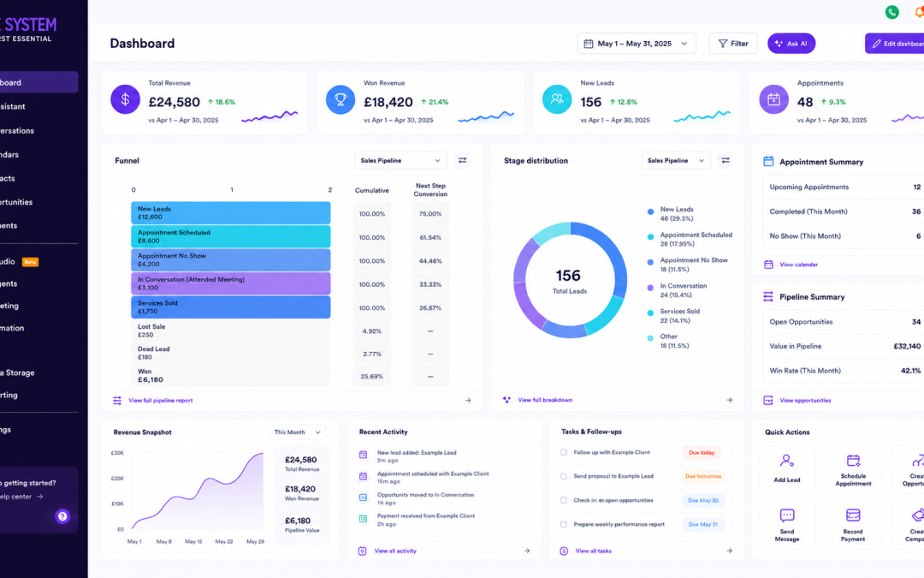924x578 pixels.
Task: Open Funnel panel settings sliders icon
Action: point(463,160)
